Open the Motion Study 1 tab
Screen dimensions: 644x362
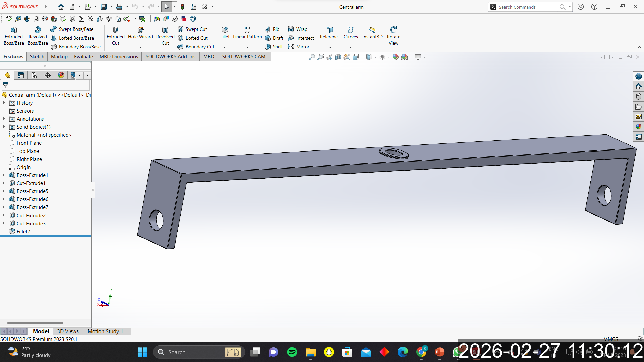click(x=105, y=331)
